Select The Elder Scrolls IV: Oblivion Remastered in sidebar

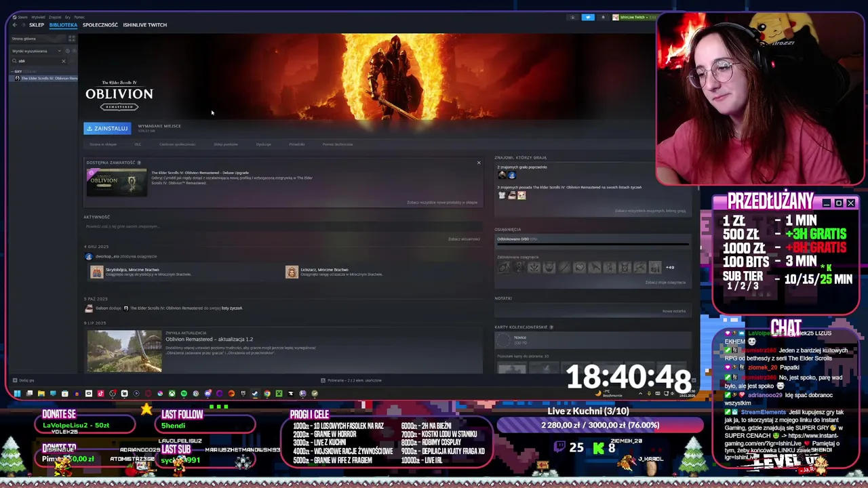(x=45, y=78)
